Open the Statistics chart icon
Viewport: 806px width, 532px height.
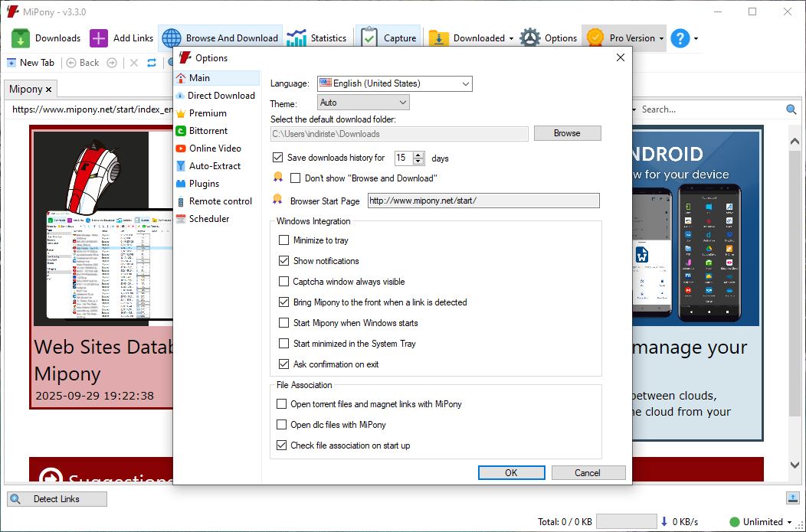(x=296, y=38)
